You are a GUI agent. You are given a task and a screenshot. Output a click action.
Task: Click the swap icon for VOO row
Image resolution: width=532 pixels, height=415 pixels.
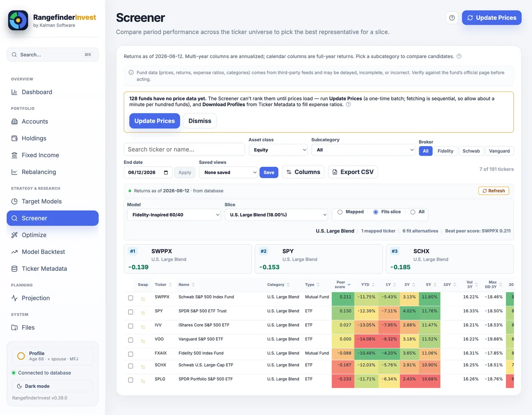(x=143, y=341)
